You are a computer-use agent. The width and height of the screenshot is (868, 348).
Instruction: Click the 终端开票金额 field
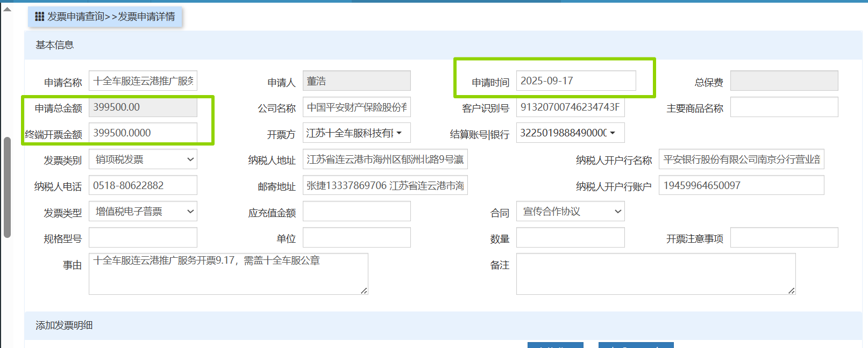(x=143, y=133)
